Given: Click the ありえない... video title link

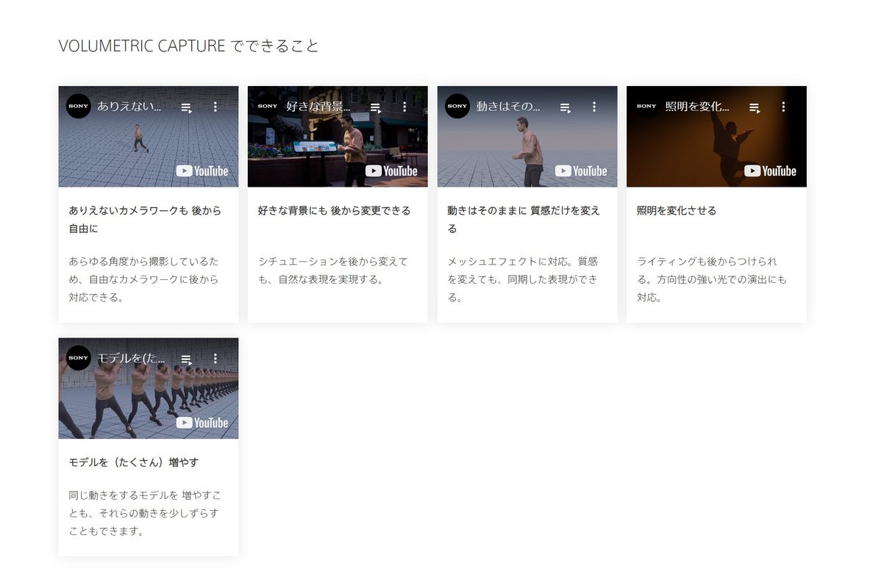Looking at the screenshot, I should (129, 107).
